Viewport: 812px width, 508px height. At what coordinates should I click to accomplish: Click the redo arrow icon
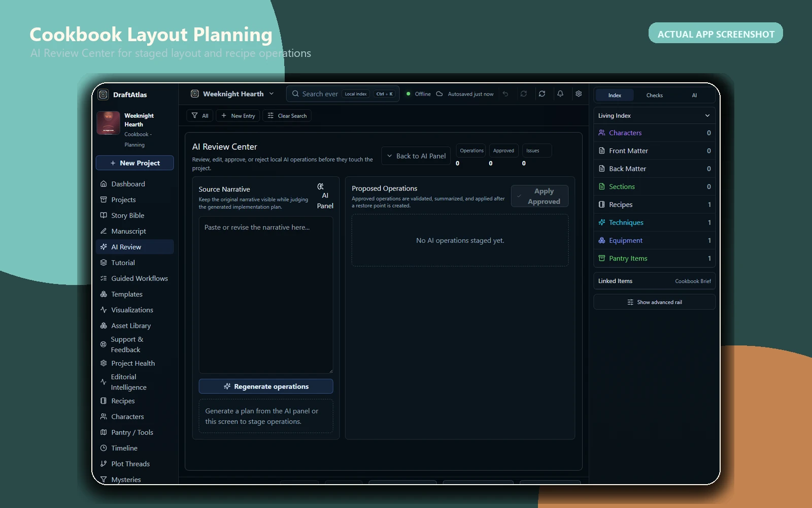524,94
